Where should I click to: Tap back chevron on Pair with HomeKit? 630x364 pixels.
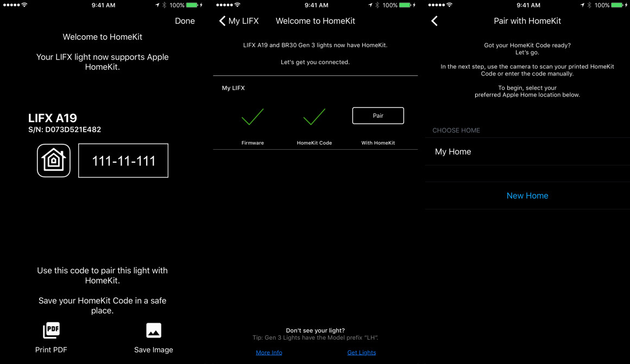point(434,21)
